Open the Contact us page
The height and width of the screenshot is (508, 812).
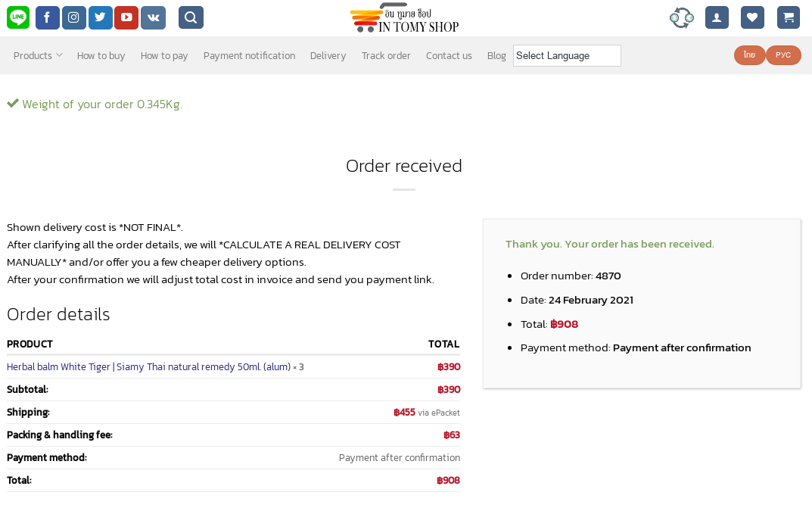pos(449,55)
